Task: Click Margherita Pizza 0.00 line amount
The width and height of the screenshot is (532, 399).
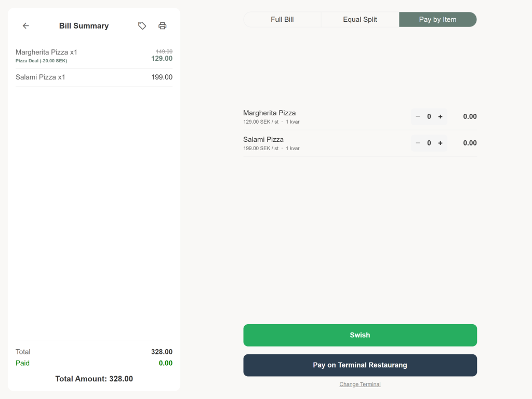Action: (x=470, y=117)
